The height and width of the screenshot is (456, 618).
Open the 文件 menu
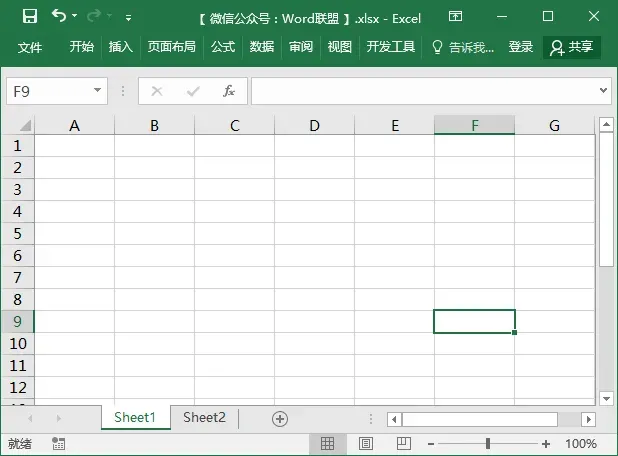tap(30, 47)
